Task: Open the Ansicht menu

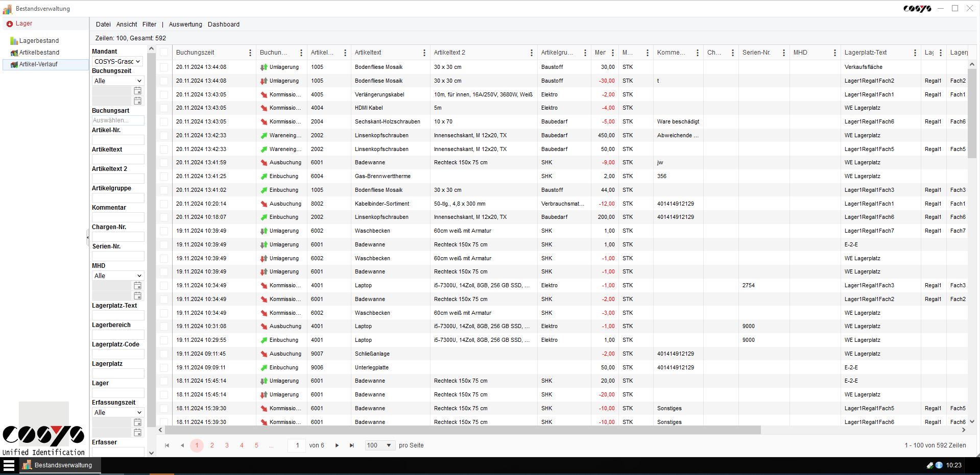Action: pyautogui.click(x=127, y=24)
